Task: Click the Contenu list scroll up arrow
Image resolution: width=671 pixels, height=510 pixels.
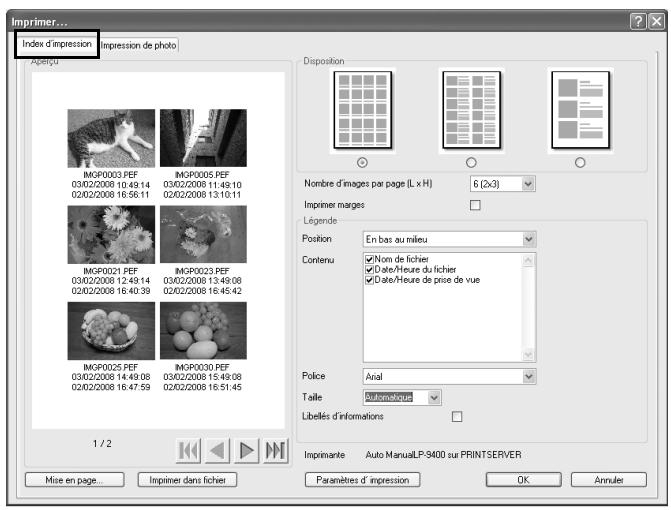Action: (x=528, y=260)
